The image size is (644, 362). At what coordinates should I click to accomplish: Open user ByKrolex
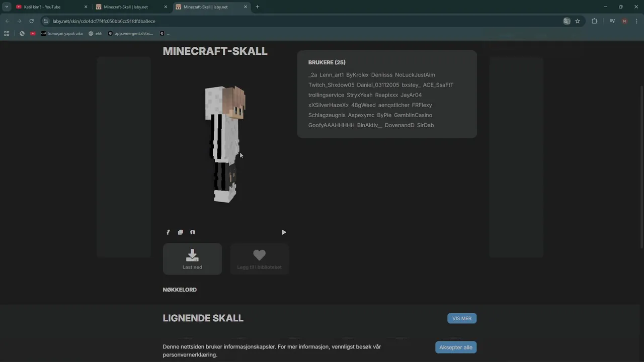357,75
